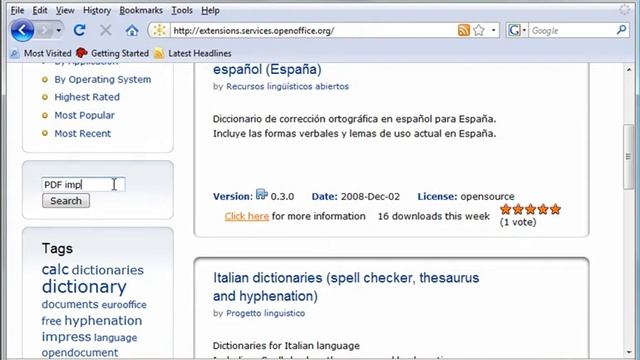Open author Recursos lingüísticos abiertos
640x360 pixels.
pyautogui.click(x=287, y=87)
